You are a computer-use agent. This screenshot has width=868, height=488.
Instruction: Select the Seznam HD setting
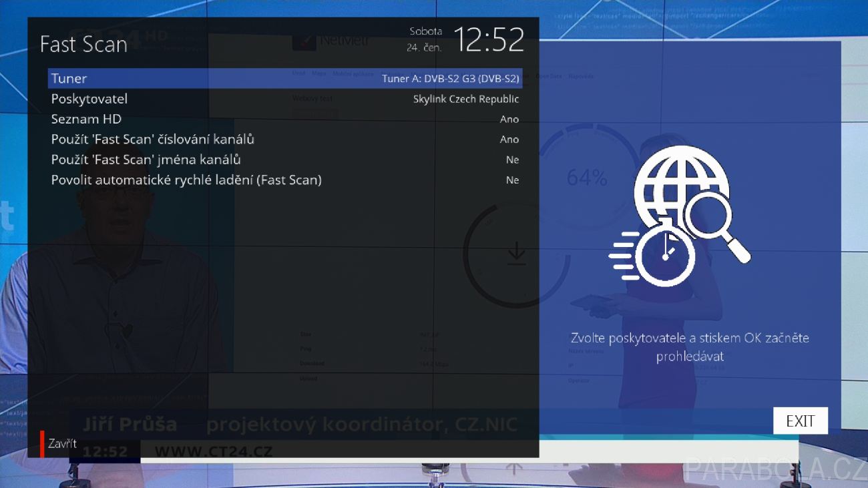coord(285,119)
